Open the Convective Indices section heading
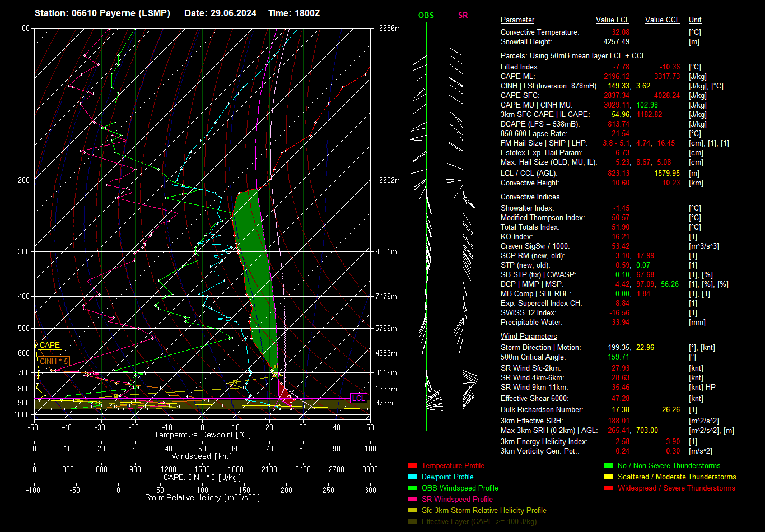The height and width of the screenshot is (532, 765). 530,197
